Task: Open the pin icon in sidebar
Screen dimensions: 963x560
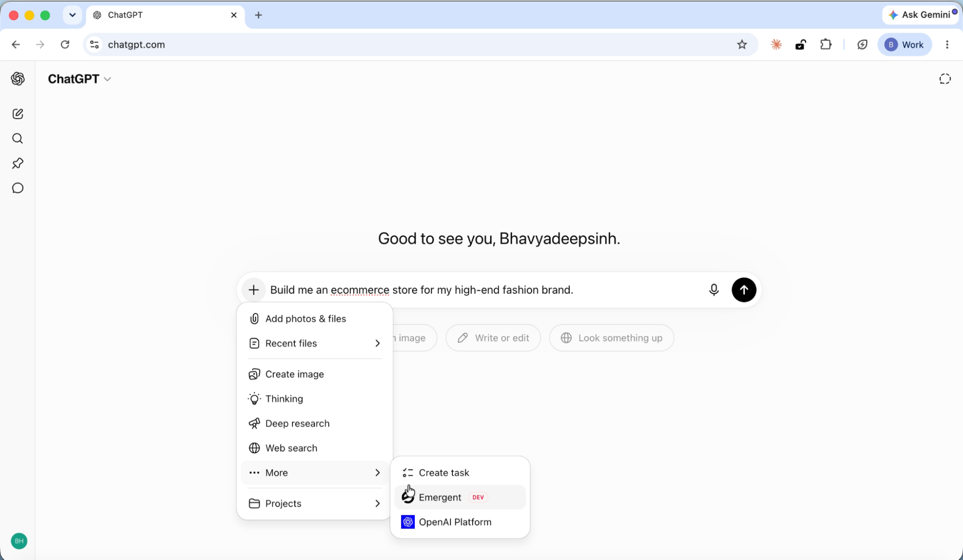Action: pyautogui.click(x=18, y=163)
